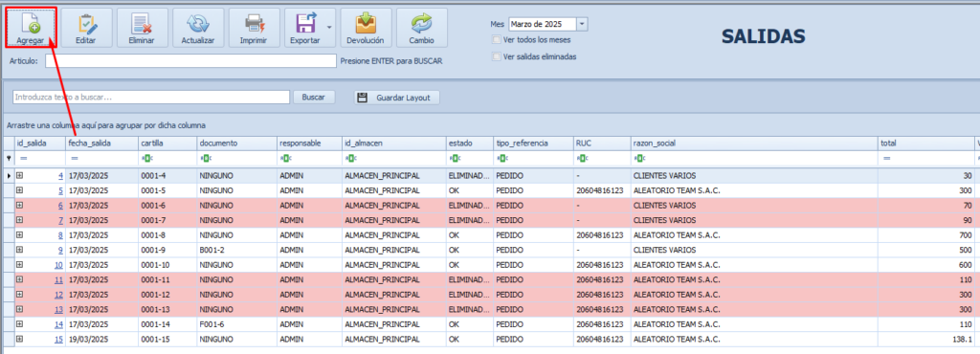Click the Agregar toolbar icon
This screenshot has height=354, width=980.
31,24
